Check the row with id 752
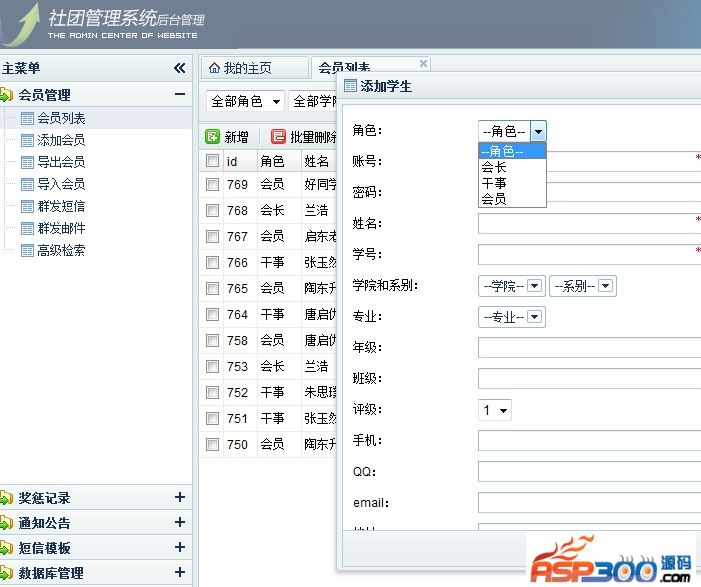701x587 pixels. (212, 393)
